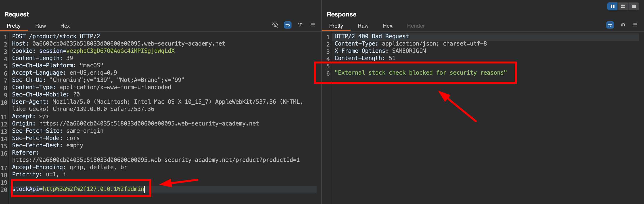Toggle word wrap in the Request panel
The image size is (644, 204).
[287, 25]
